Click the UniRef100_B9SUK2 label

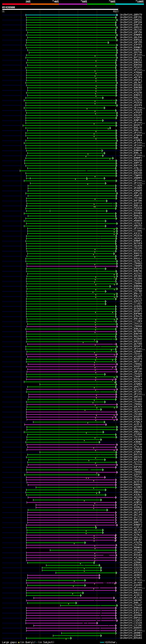131,85
